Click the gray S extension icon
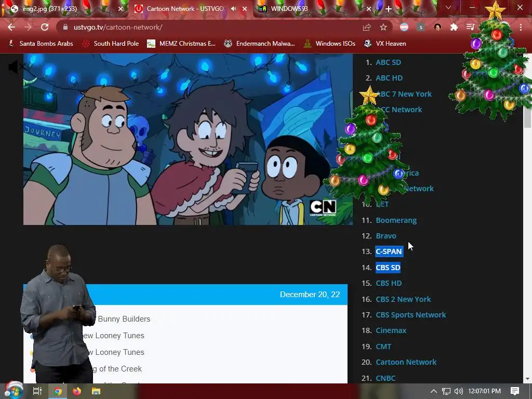 click(x=421, y=27)
